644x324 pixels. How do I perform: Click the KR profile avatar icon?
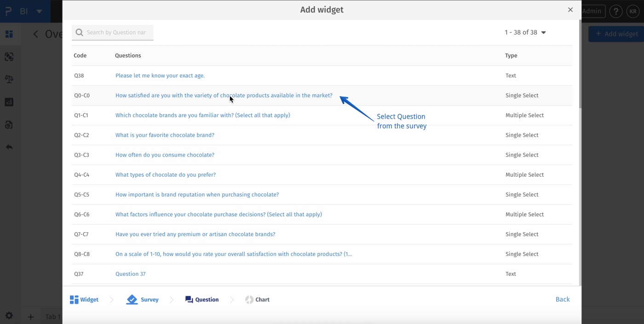(x=633, y=11)
